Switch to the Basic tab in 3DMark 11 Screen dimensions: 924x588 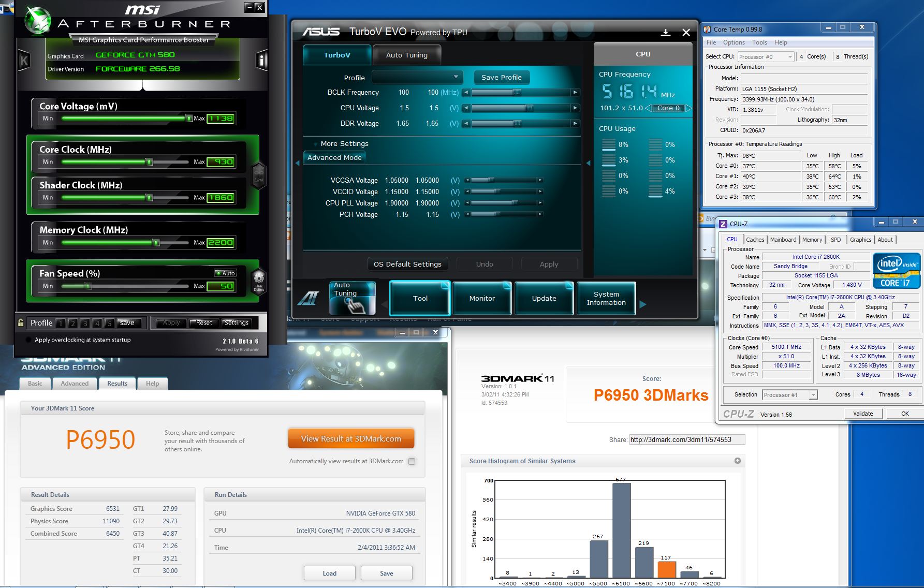click(35, 384)
